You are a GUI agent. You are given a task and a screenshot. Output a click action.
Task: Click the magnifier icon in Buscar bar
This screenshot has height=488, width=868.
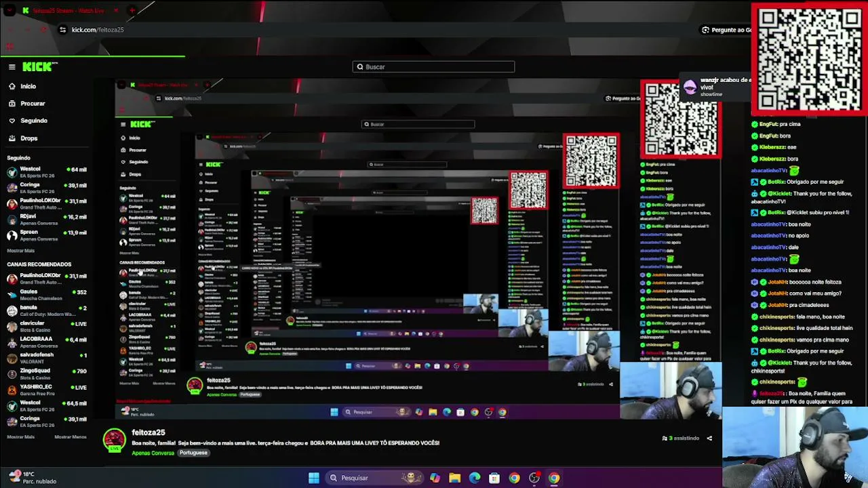tap(360, 67)
